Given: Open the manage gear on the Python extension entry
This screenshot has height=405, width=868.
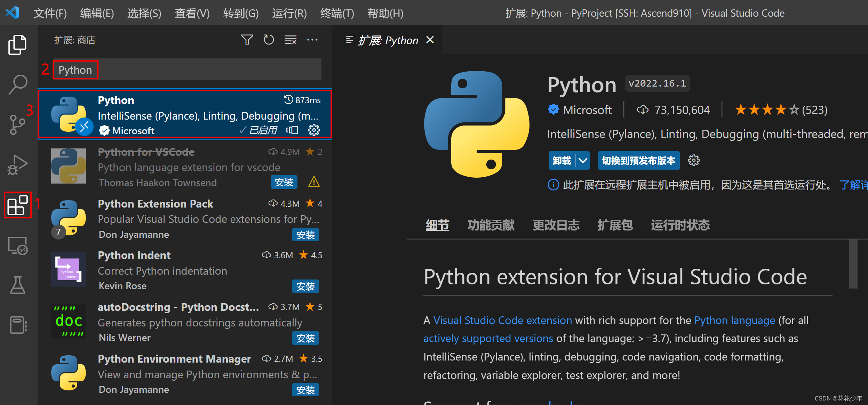Looking at the screenshot, I should pyautogui.click(x=314, y=130).
